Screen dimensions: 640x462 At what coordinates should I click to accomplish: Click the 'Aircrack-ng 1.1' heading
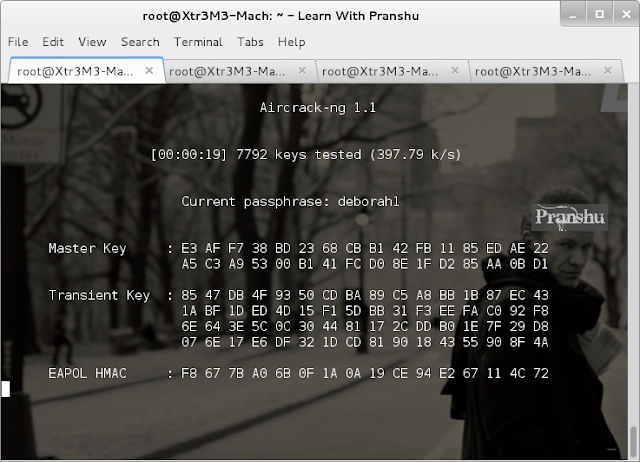pos(318,107)
